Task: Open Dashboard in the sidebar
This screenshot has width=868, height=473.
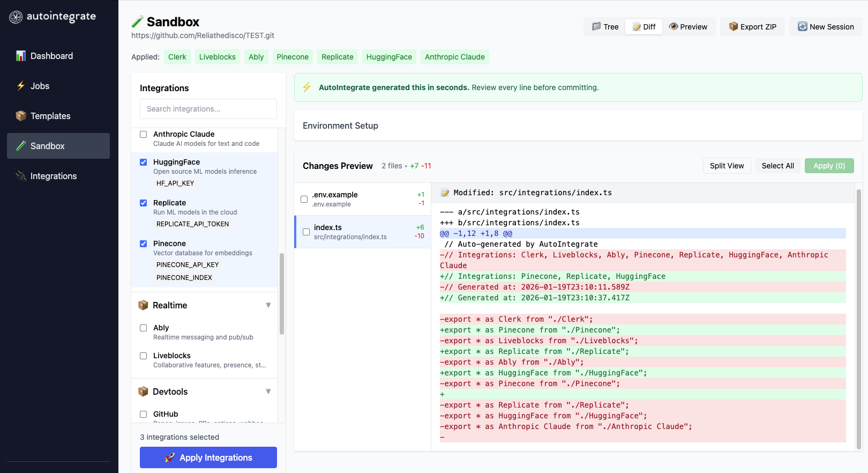Action: pyautogui.click(x=58, y=56)
